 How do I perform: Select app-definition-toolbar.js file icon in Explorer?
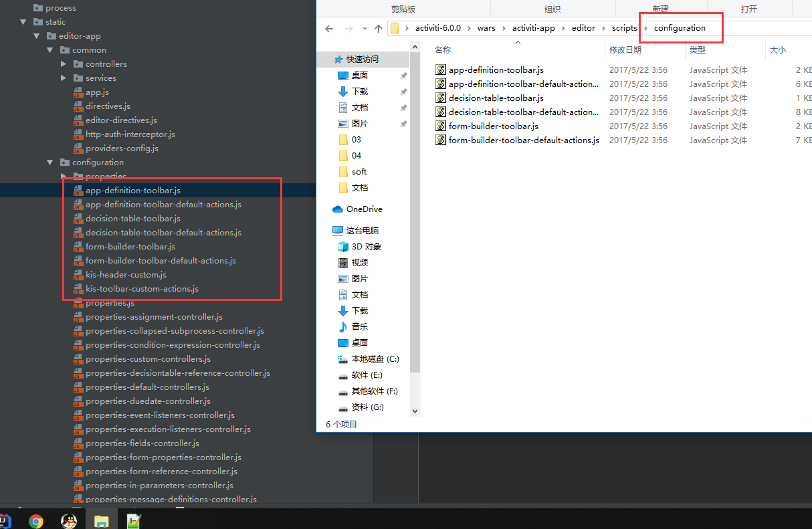point(441,70)
